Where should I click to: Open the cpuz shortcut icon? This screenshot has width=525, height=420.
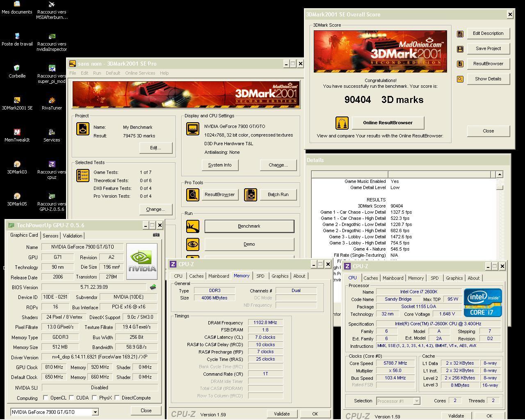pyautogui.click(x=52, y=164)
